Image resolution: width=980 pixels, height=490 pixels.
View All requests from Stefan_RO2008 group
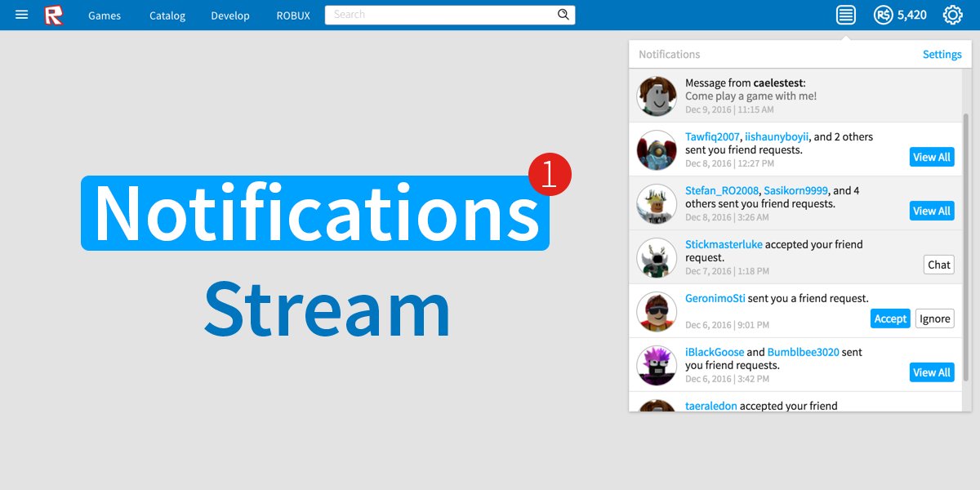[x=932, y=211]
